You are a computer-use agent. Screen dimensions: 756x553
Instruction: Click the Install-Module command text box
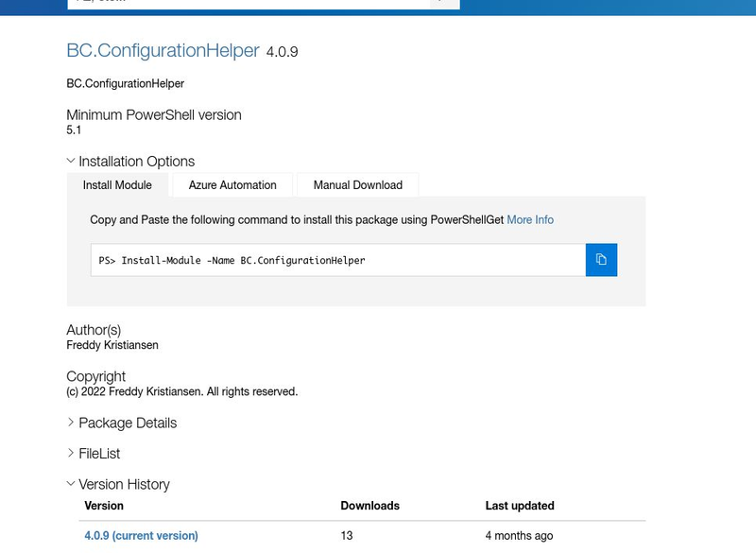338,260
